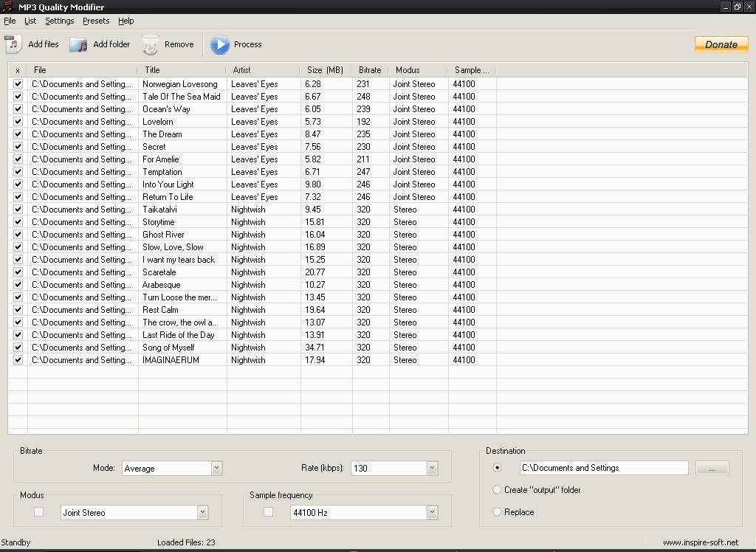Browse destination with the "..." button
The image size is (756, 552).
tap(711, 467)
